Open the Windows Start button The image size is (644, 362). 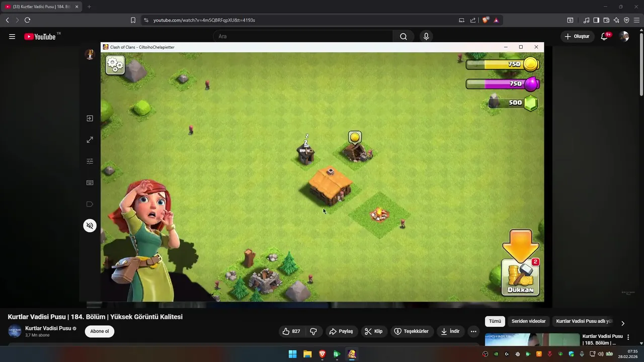click(292, 354)
